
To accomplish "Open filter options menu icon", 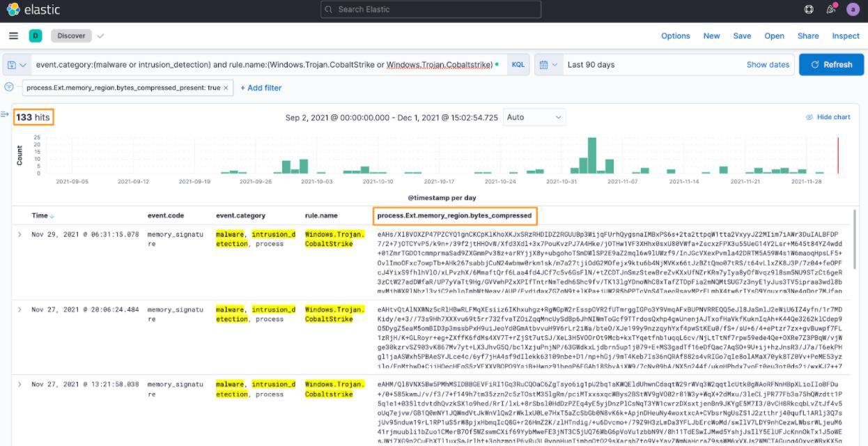I will 9,87.
